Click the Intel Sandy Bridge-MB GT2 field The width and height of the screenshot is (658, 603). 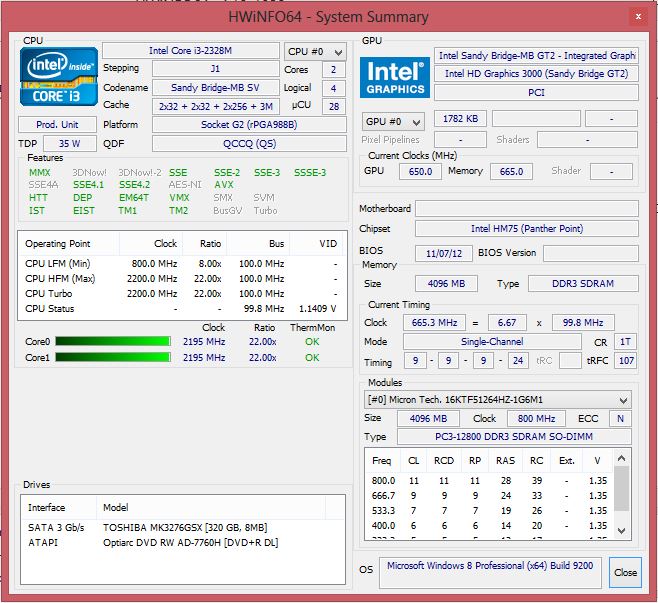536,55
